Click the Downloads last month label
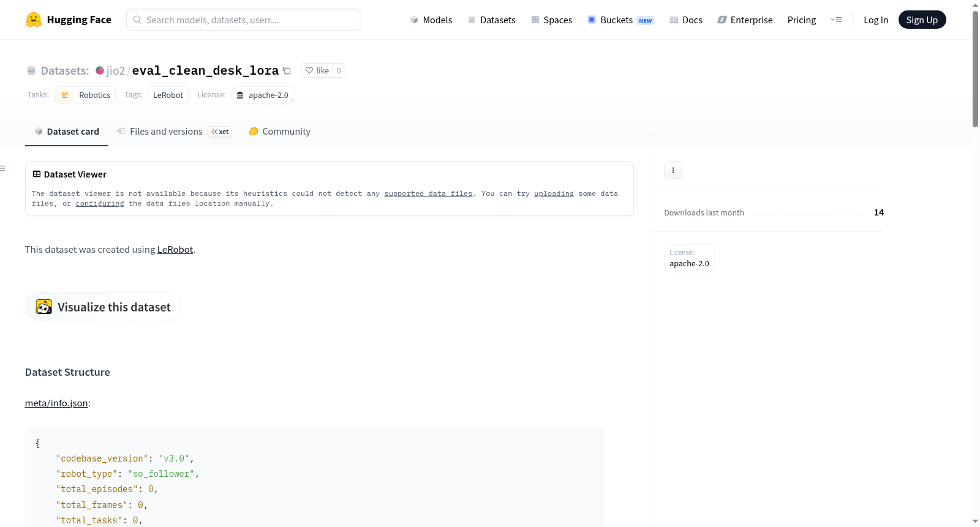980x527 pixels. tap(704, 212)
